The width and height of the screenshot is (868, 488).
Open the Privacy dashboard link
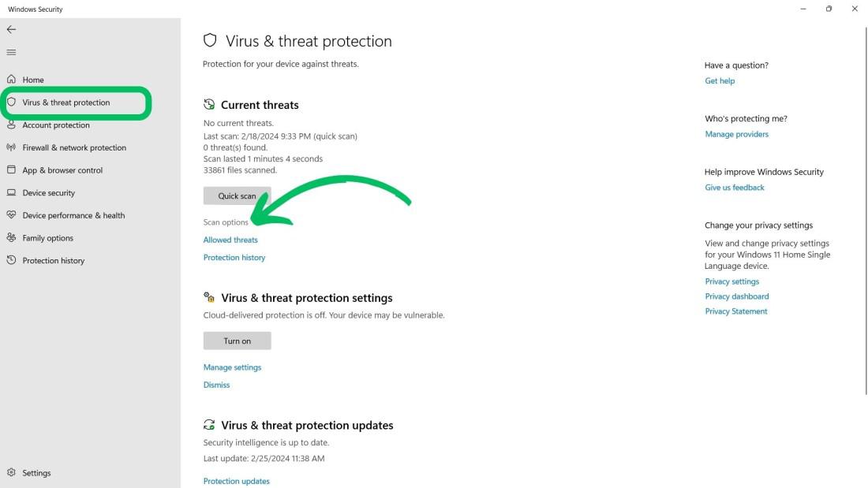coord(736,296)
